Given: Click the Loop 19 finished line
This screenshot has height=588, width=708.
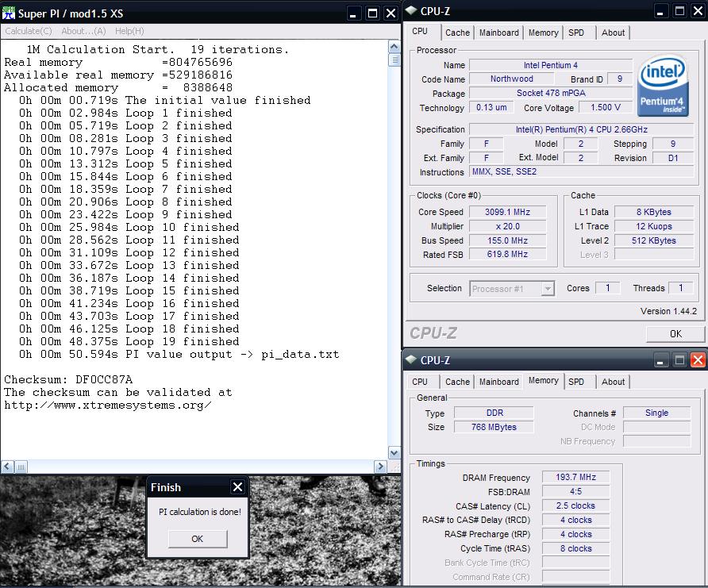Looking at the screenshot, I should pos(129,341).
